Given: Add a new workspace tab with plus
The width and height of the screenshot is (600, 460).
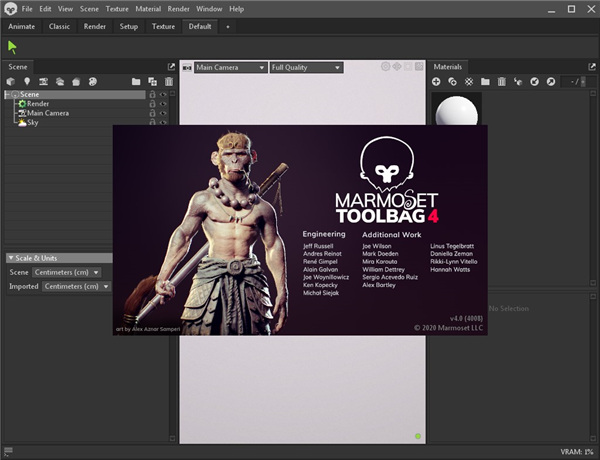Looking at the screenshot, I should pyautogui.click(x=227, y=26).
